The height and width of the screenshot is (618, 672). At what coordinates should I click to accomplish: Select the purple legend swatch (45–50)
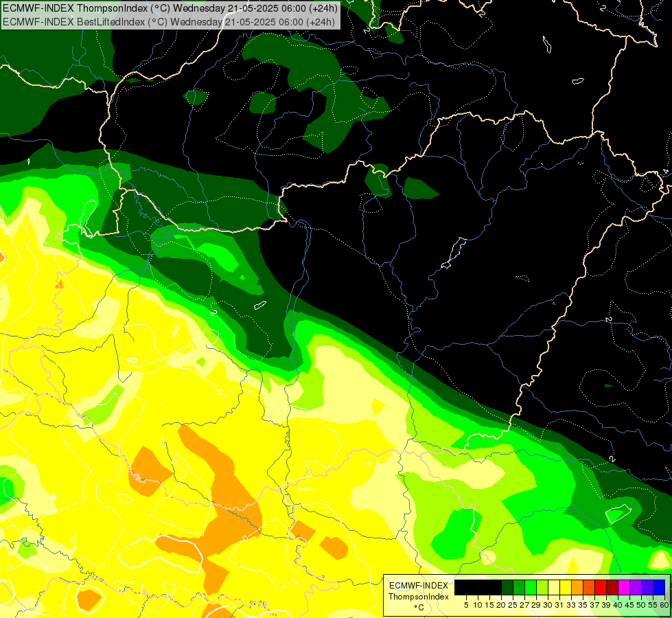pyautogui.click(x=636, y=587)
